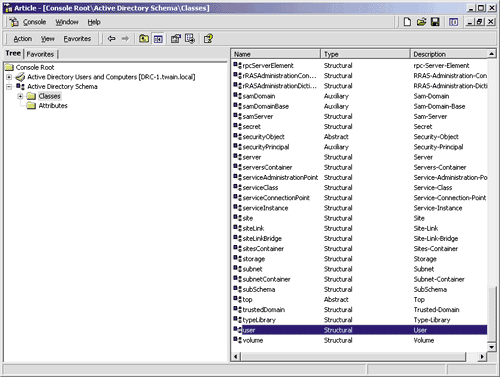Viewport: 500px width, 377px height.
Task: Click the Classes folder icon in tree
Action: click(31, 96)
